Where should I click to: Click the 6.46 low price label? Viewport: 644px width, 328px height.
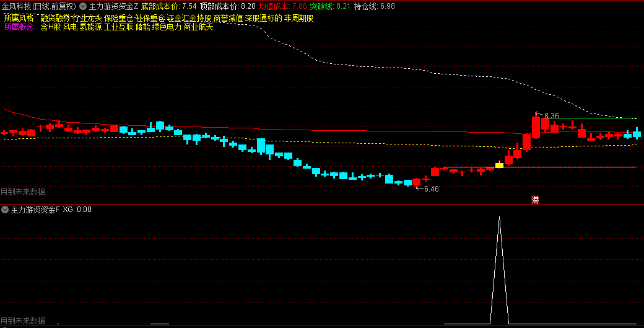tap(431, 189)
